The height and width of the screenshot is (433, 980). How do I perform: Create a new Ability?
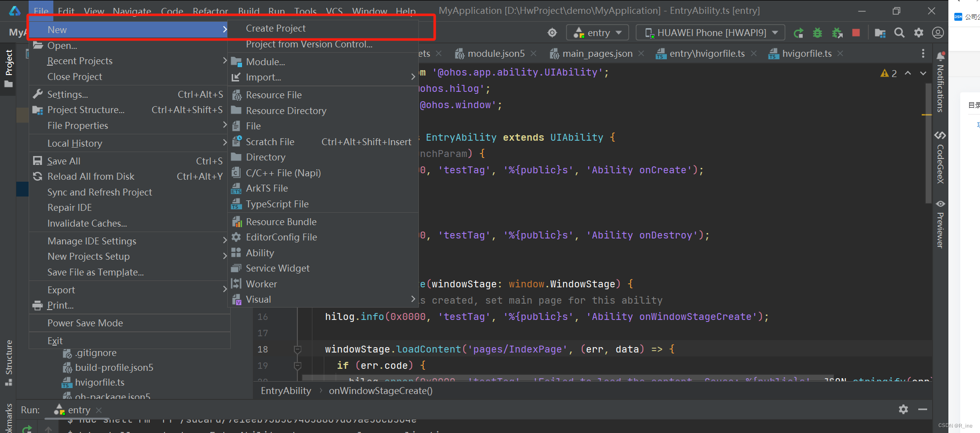[323, 253]
